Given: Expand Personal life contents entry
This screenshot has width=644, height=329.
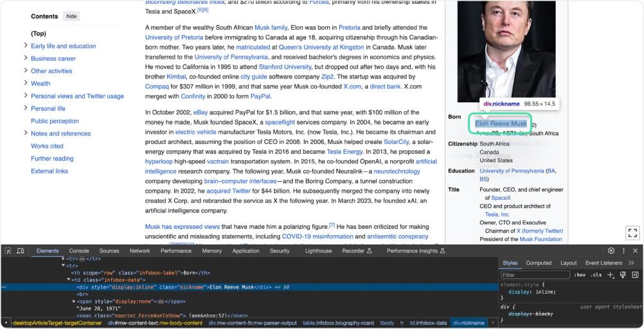Looking at the screenshot, I should click(26, 108).
